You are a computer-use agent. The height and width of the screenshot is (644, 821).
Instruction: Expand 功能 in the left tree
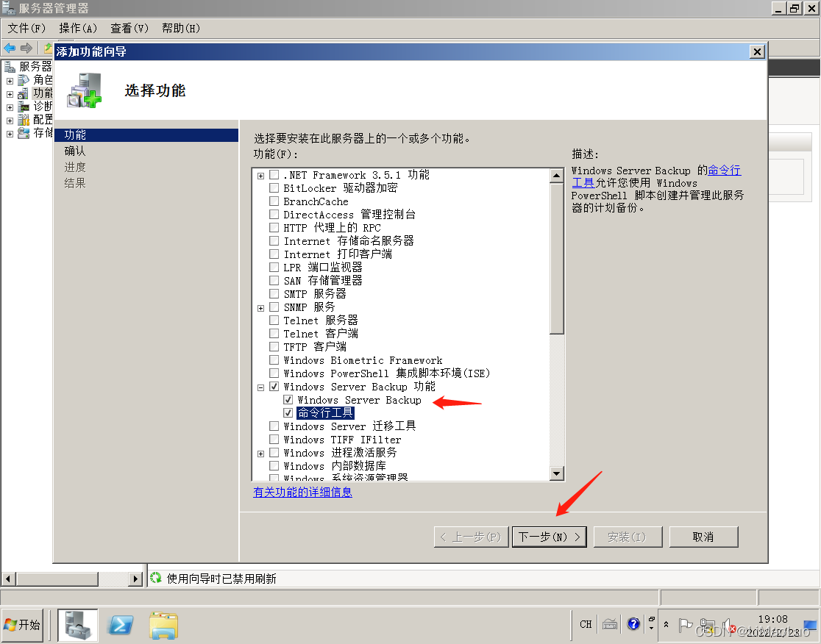(x=10, y=94)
